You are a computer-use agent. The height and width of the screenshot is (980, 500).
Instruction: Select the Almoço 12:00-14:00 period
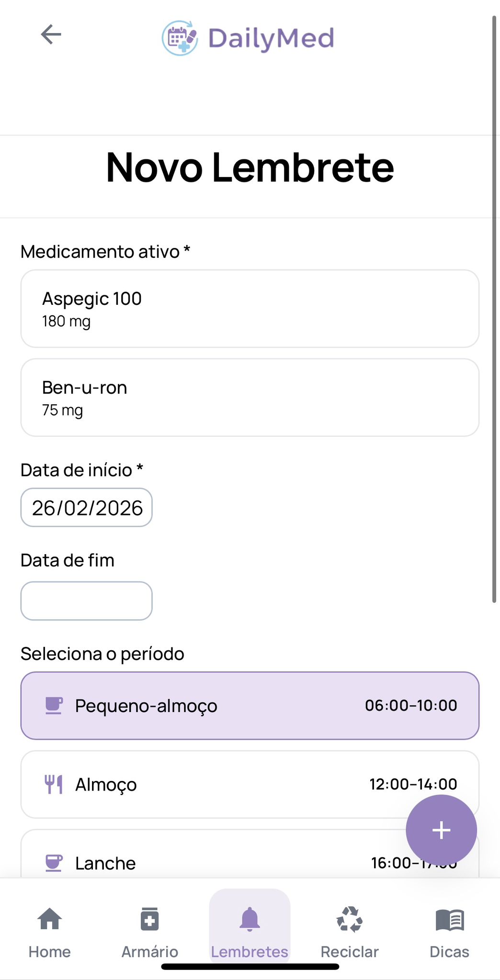pyautogui.click(x=250, y=784)
